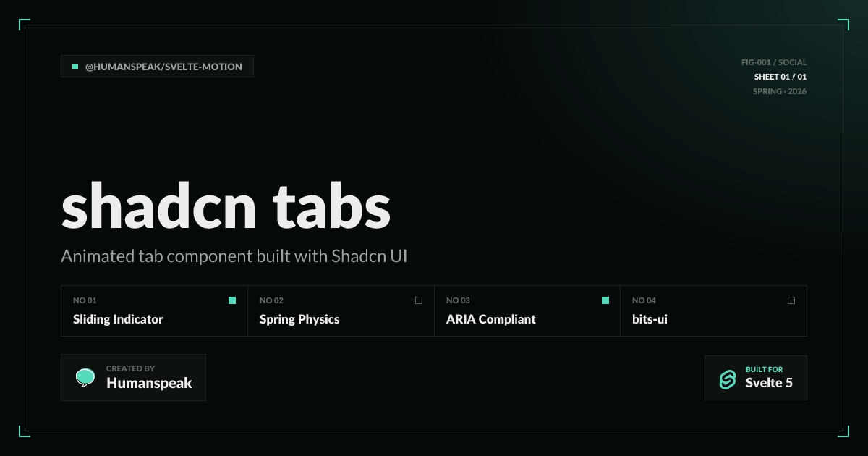Click the 'BUILT FOR' caption
The image size is (868, 456).
pos(764,369)
